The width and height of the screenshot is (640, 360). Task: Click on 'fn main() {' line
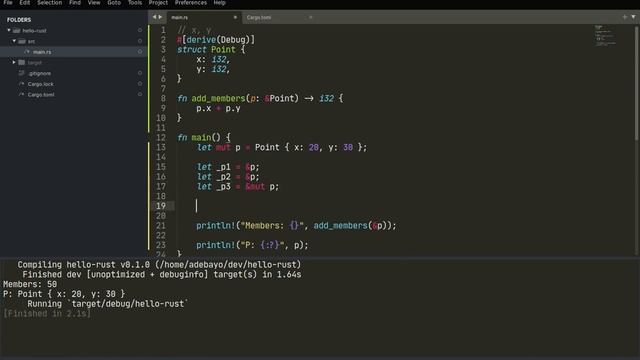pos(204,138)
